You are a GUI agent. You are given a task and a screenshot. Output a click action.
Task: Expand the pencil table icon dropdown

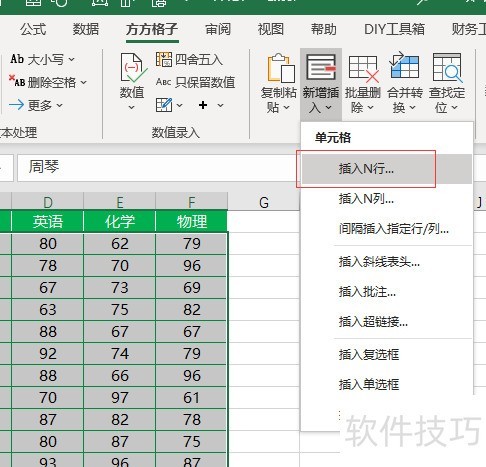(179, 106)
